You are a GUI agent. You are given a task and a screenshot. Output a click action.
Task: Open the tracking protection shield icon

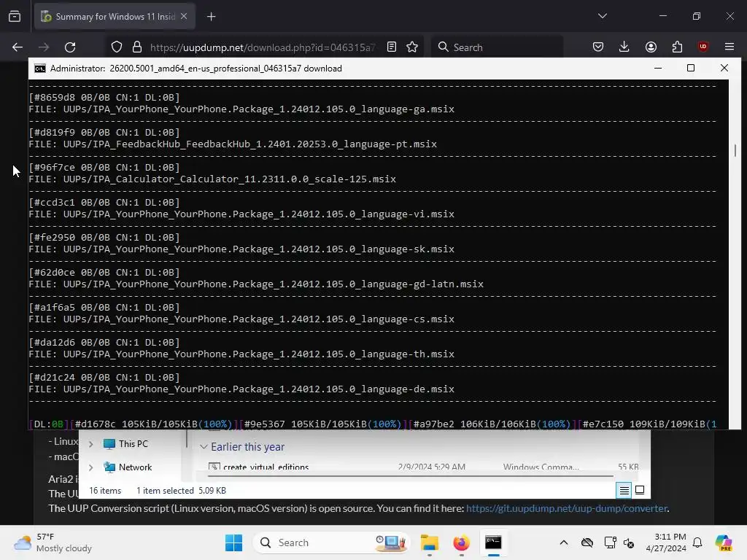click(117, 47)
